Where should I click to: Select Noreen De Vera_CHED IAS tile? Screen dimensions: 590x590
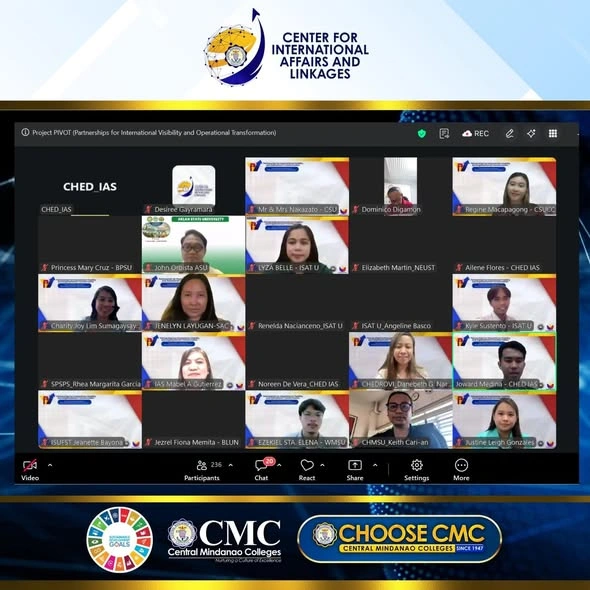pyautogui.click(x=297, y=361)
